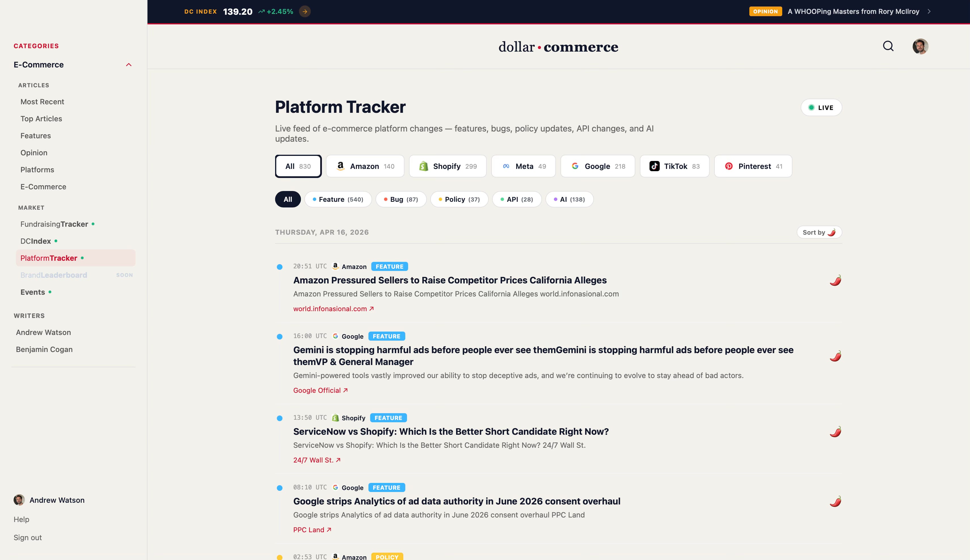
Task: Click Sign out in the sidebar
Action: pyautogui.click(x=28, y=538)
